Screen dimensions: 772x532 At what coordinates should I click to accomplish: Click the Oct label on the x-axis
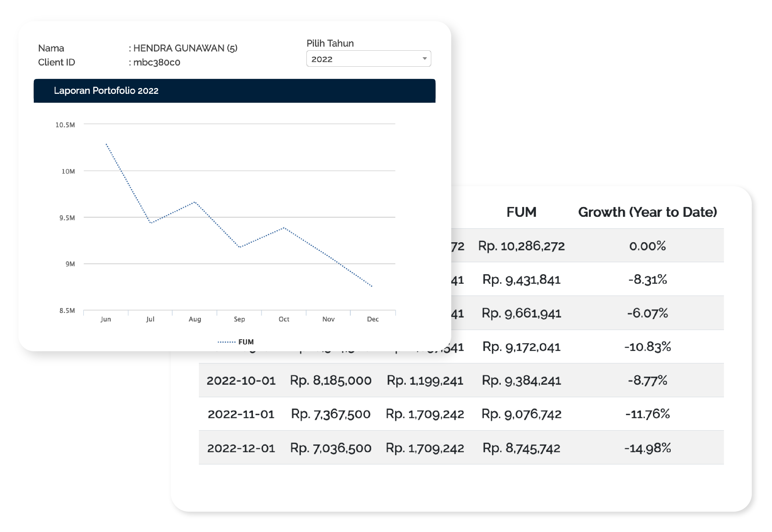pyautogui.click(x=284, y=319)
